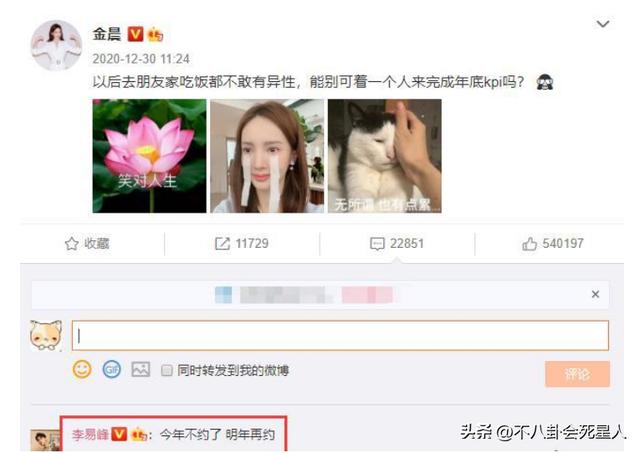Click the orange V verified badge beside 金晨
The height and width of the screenshot is (453, 640).
point(135,34)
